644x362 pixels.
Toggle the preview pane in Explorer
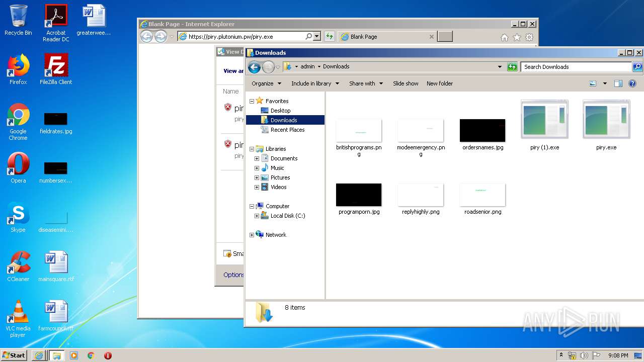[618, 83]
